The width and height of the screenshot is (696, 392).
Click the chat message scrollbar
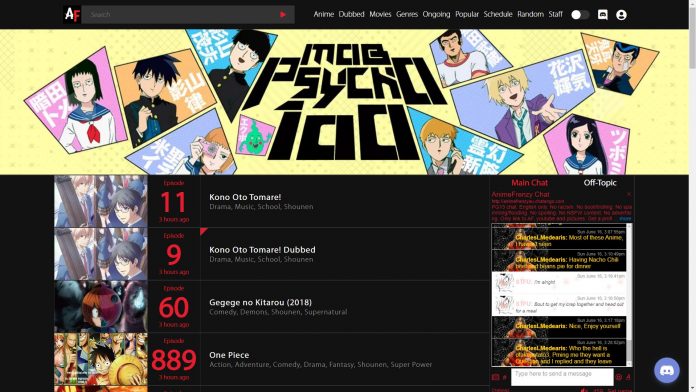point(629,295)
